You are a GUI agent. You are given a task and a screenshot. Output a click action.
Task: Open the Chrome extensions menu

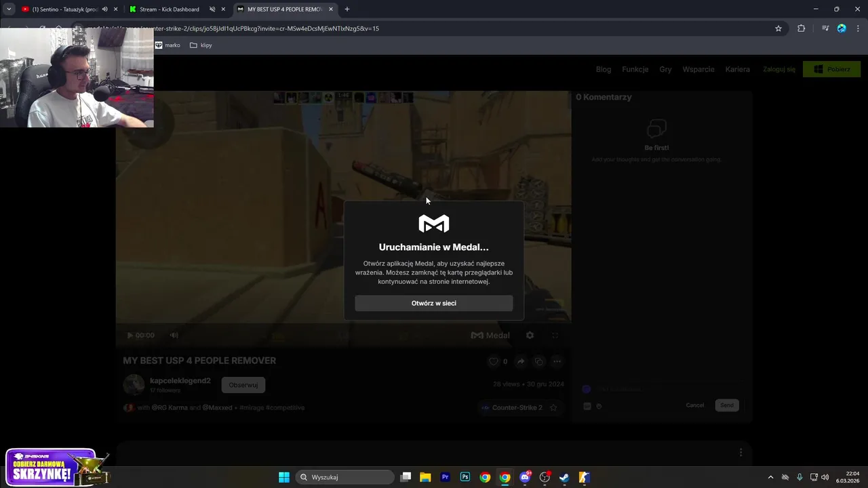click(x=801, y=28)
